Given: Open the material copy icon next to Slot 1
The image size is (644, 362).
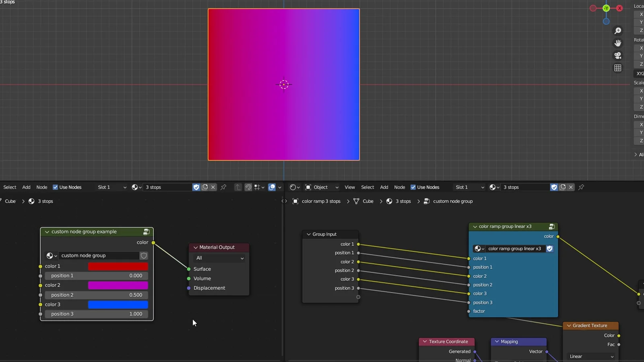Looking at the screenshot, I should [x=205, y=187].
